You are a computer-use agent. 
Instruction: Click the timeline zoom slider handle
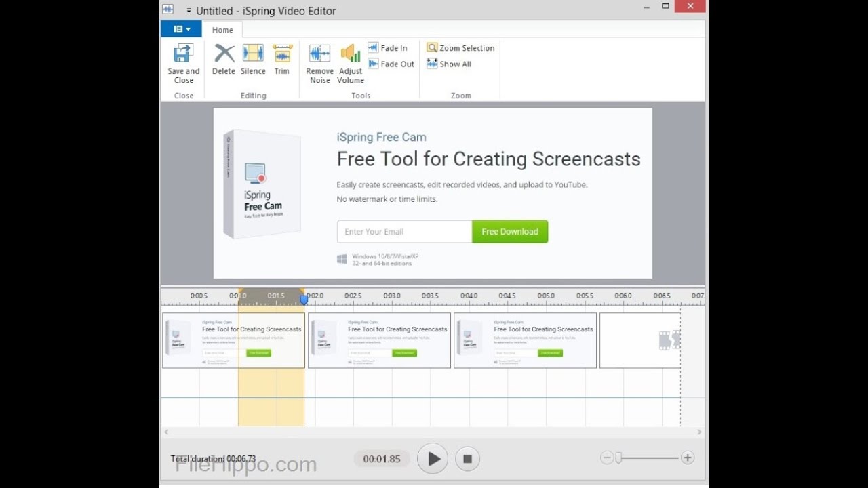pos(618,458)
